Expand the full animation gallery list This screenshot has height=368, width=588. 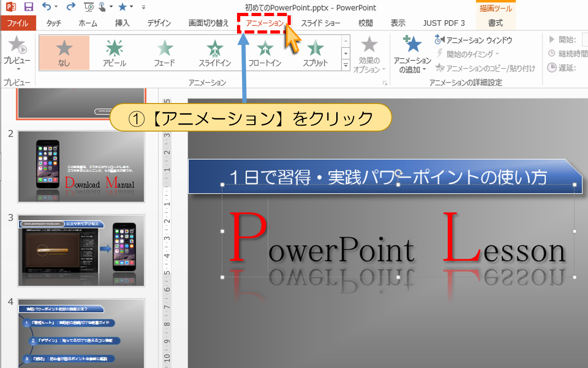pyautogui.click(x=346, y=65)
